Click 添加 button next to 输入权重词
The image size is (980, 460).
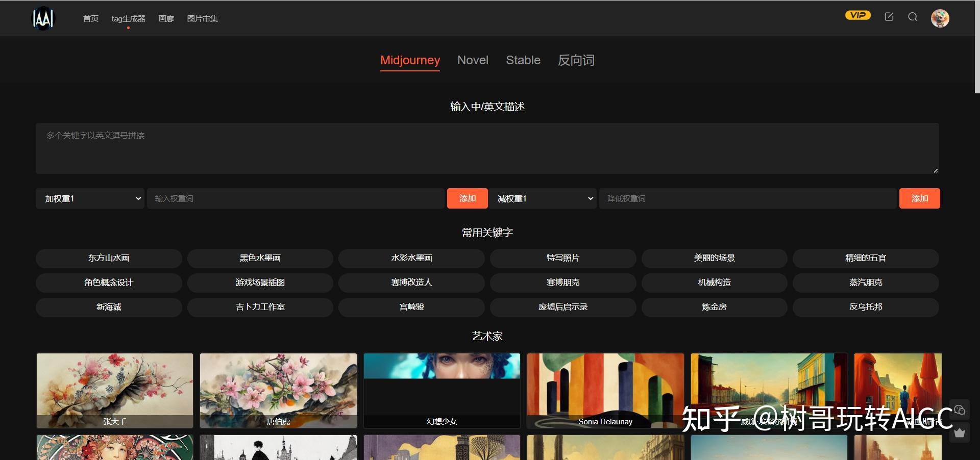point(468,198)
